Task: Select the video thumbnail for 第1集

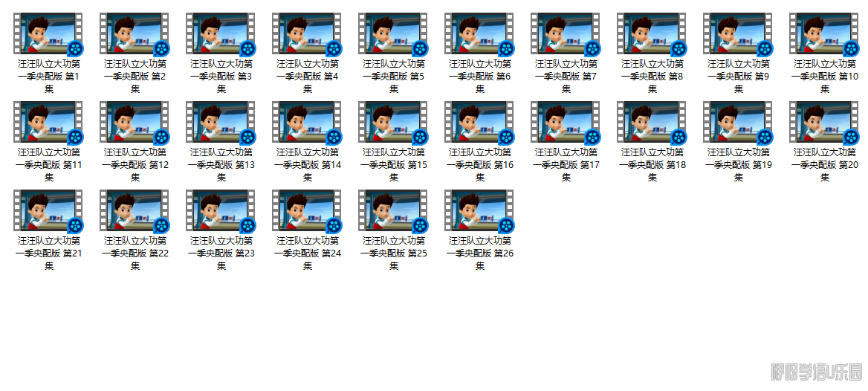Action: coord(49,33)
